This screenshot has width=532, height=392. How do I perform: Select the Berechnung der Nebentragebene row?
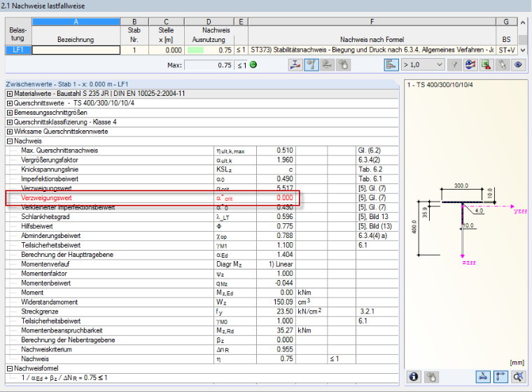point(202,340)
